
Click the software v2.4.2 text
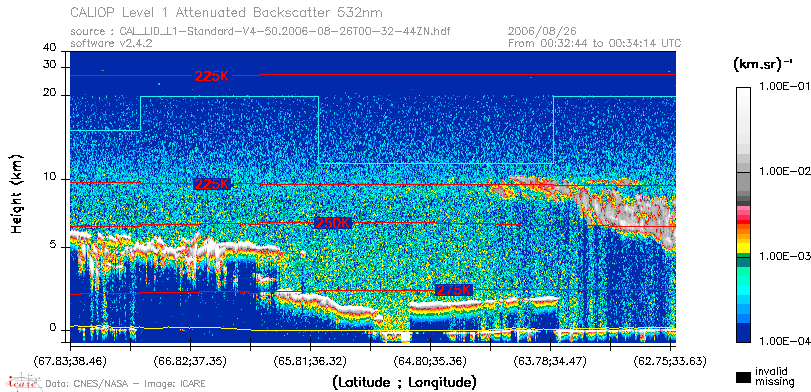point(111,43)
